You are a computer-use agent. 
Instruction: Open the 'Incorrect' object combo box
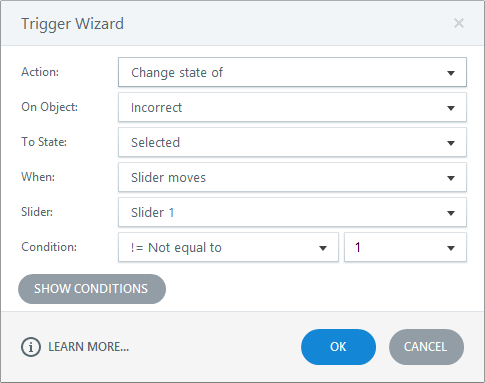point(292,107)
